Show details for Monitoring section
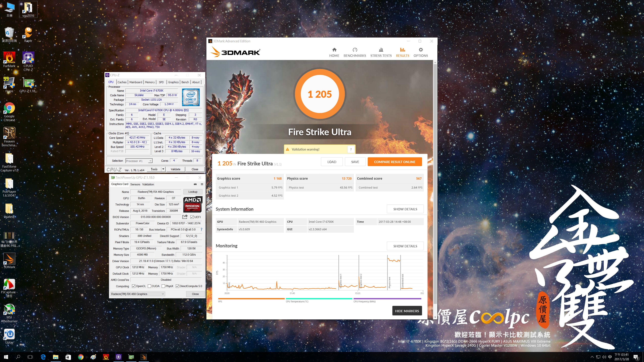Viewport: 644px width, 362px height. point(405,246)
